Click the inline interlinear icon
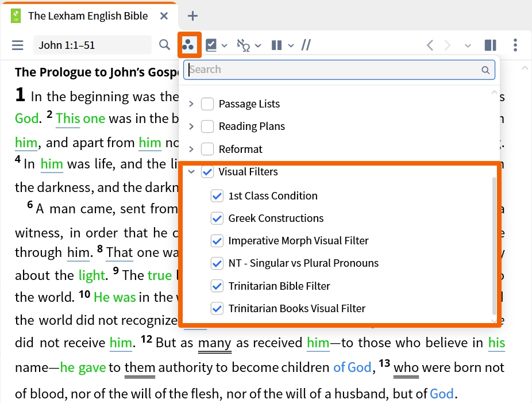This screenshot has height=403, width=532. 243,45
